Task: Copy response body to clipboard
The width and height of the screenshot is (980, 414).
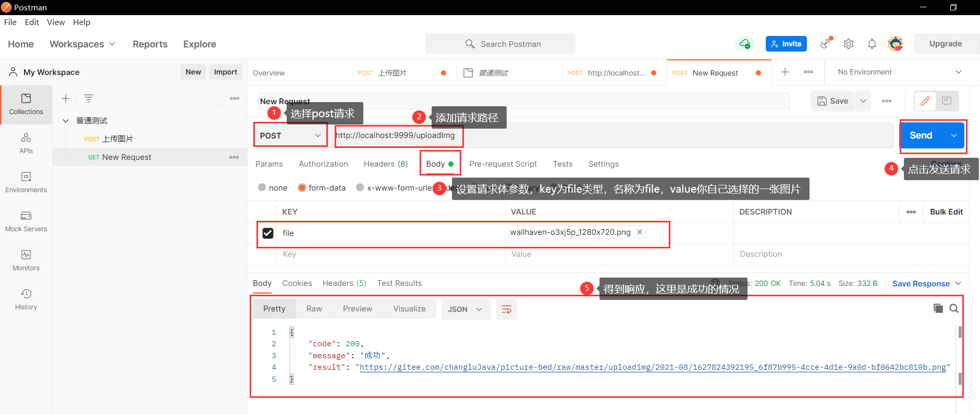Action: click(938, 308)
